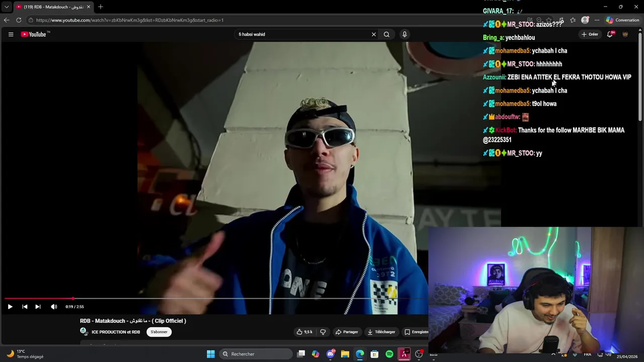Open the YouTube account avatar menu
The width and height of the screenshot is (644, 362).
tap(625, 34)
